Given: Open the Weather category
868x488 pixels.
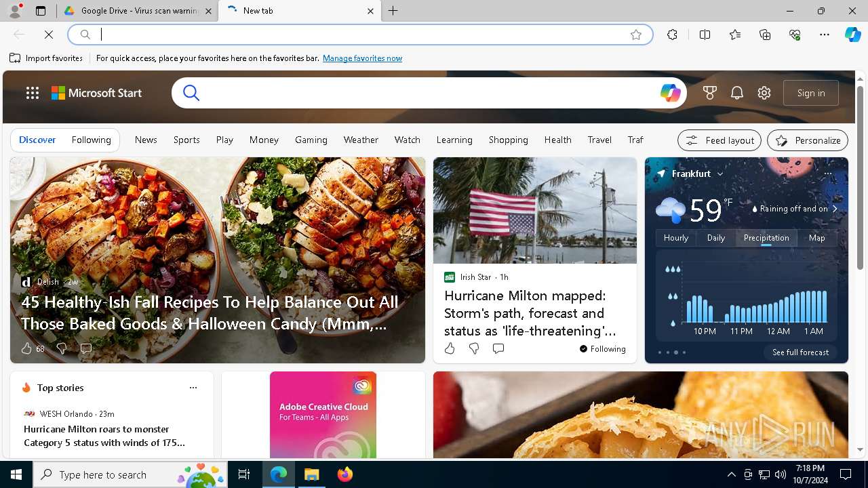Looking at the screenshot, I should (361, 140).
